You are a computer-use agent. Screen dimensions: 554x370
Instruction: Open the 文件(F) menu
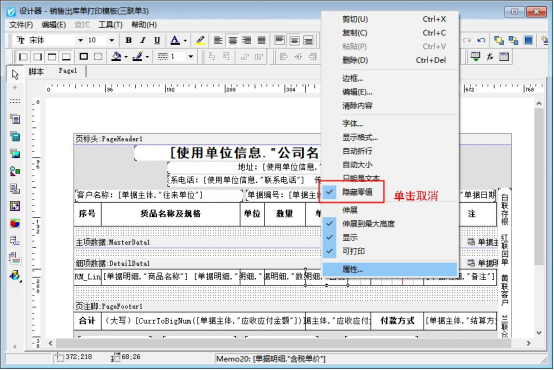click(21, 25)
